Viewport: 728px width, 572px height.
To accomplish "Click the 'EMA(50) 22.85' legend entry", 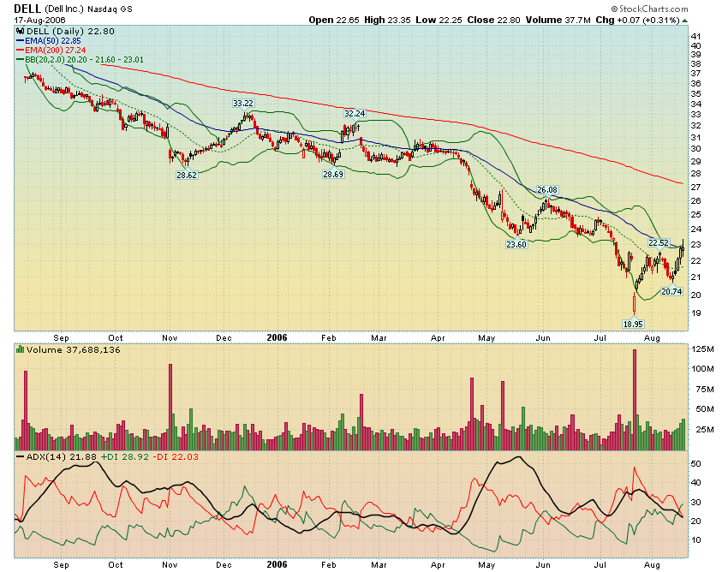I will coord(53,41).
